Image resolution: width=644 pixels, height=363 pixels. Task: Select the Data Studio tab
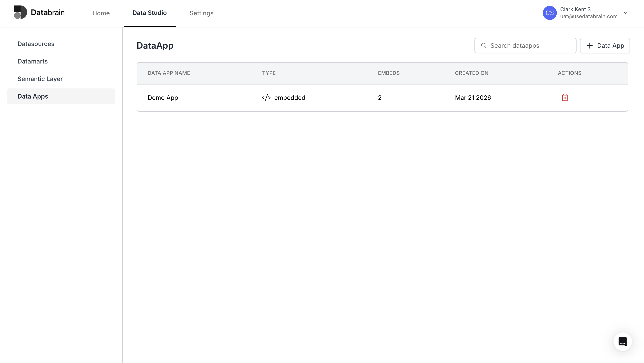(149, 13)
